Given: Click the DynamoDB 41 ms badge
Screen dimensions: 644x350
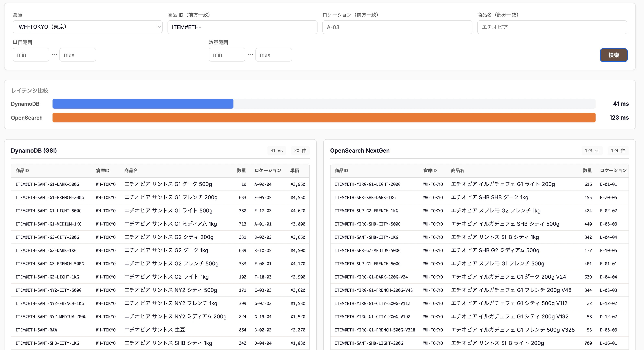Looking at the screenshot, I should pos(276,151).
